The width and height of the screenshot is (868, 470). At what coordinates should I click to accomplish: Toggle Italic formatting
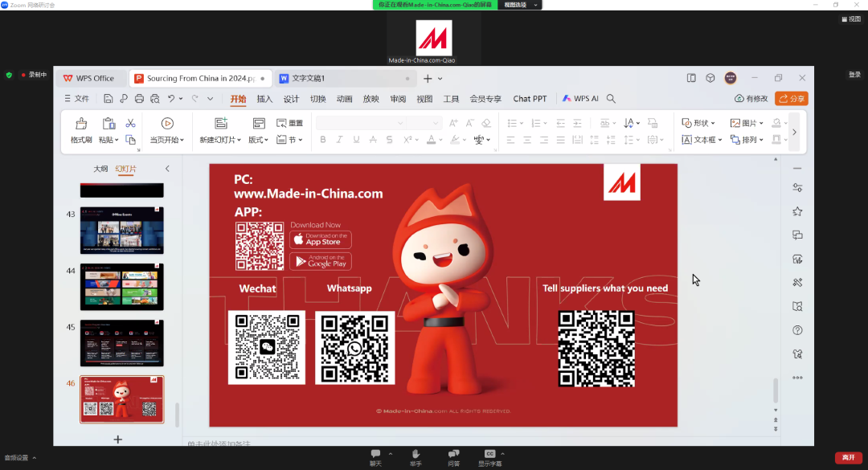pos(339,140)
